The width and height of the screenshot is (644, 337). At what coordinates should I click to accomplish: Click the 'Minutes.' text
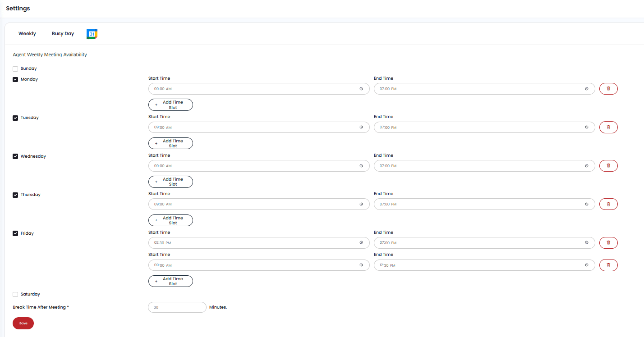tap(218, 307)
